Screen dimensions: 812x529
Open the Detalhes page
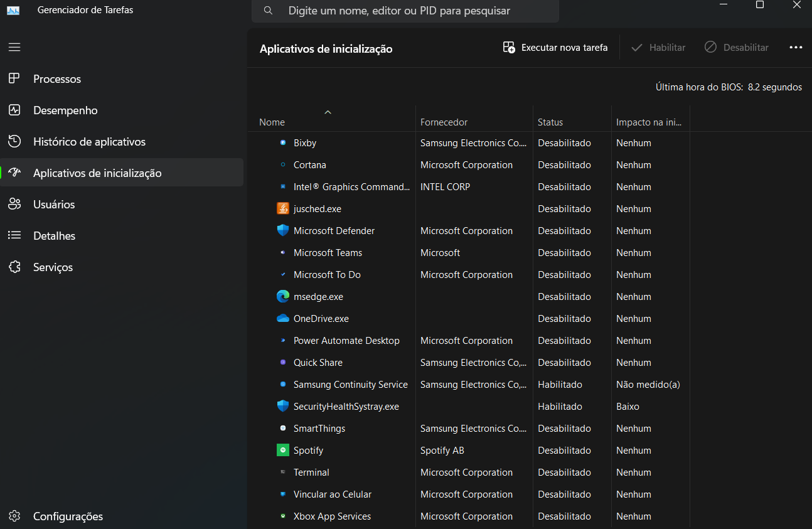(x=122, y=235)
